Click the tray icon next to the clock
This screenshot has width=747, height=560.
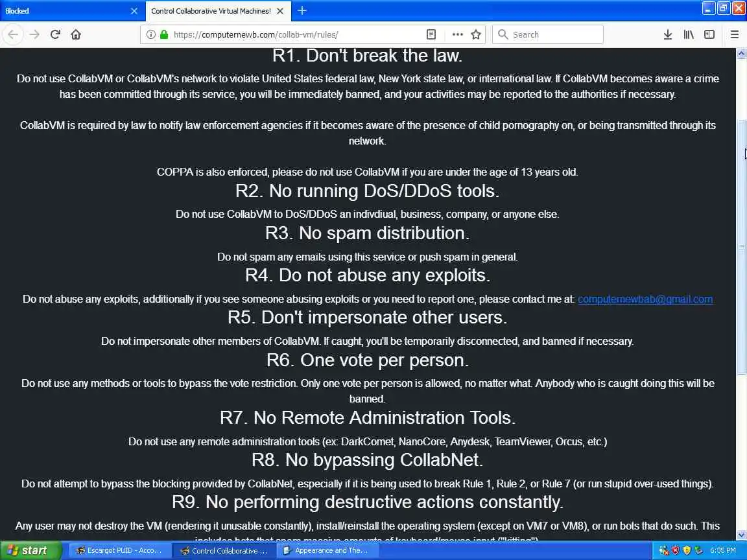pyautogui.click(x=698, y=550)
